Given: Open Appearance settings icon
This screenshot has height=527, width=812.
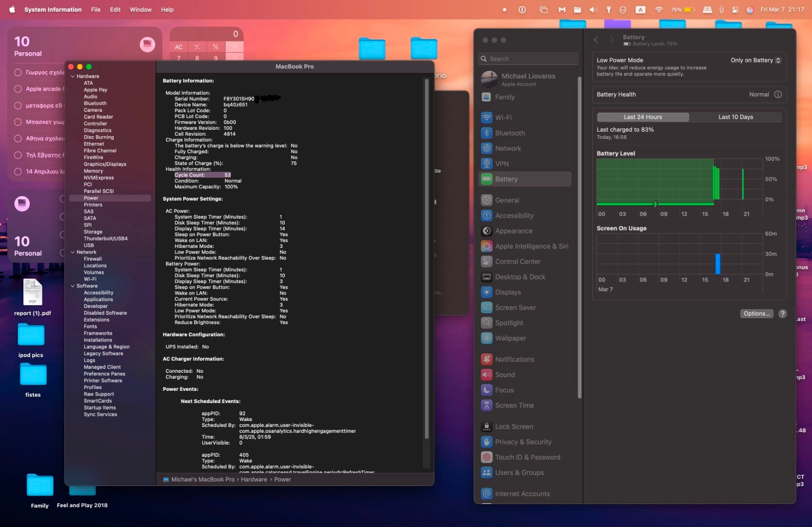Looking at the screenshot, I should click(486, 231).
